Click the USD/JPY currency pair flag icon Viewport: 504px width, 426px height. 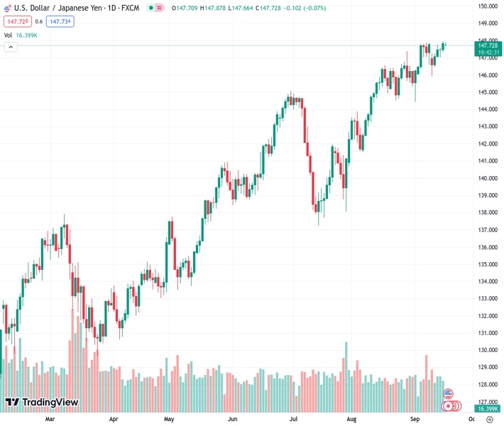(x=8, y=8)
